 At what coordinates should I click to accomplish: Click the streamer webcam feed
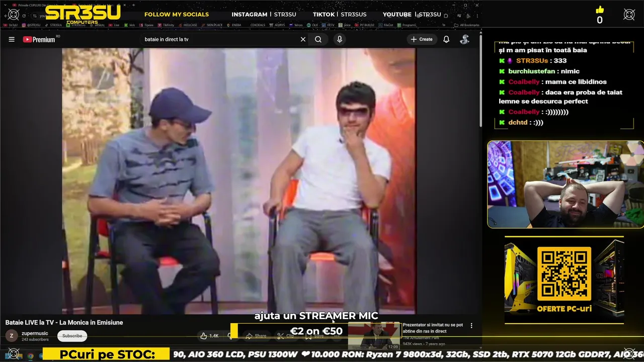point(565,185)
